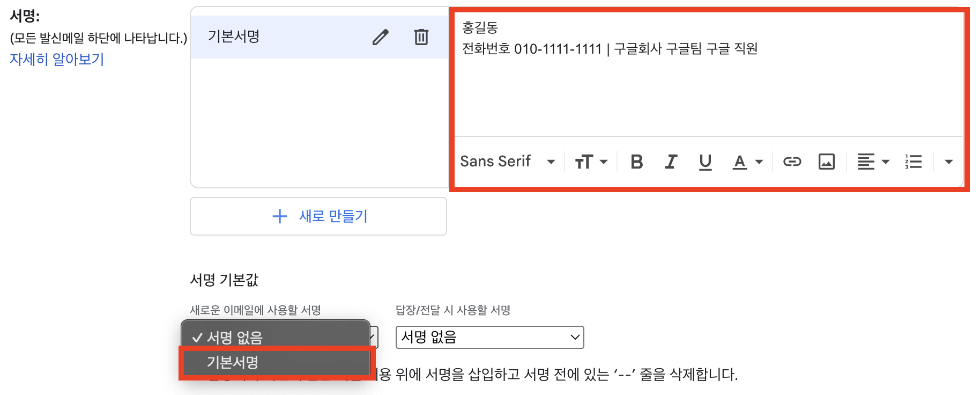
Task: Open the numbered list formatting option
Action: (x=914, y=161)
